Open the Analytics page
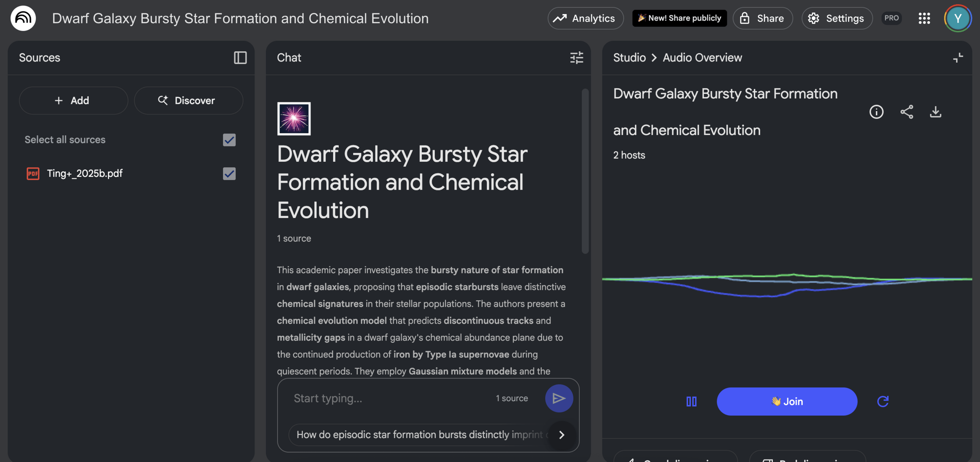 (585, 18)
